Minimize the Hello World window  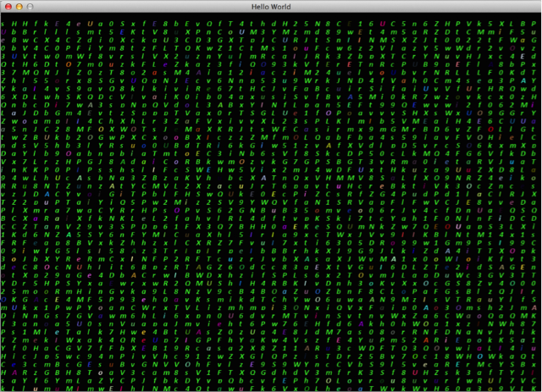coord(19,7)
